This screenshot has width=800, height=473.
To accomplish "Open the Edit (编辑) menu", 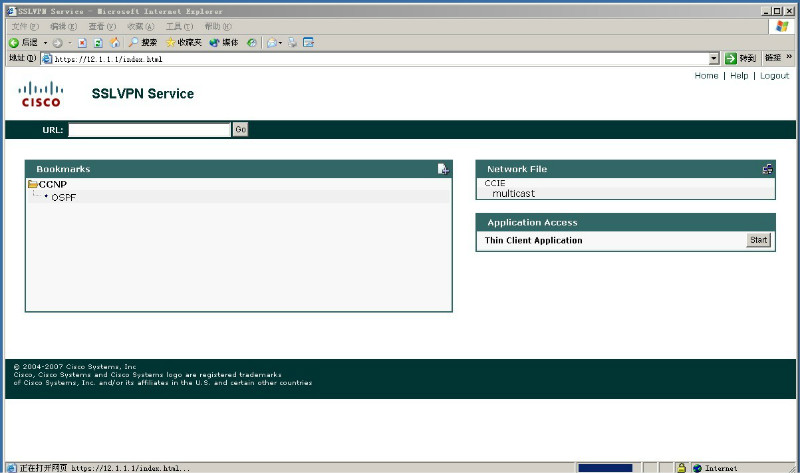I will coord(63,27).
